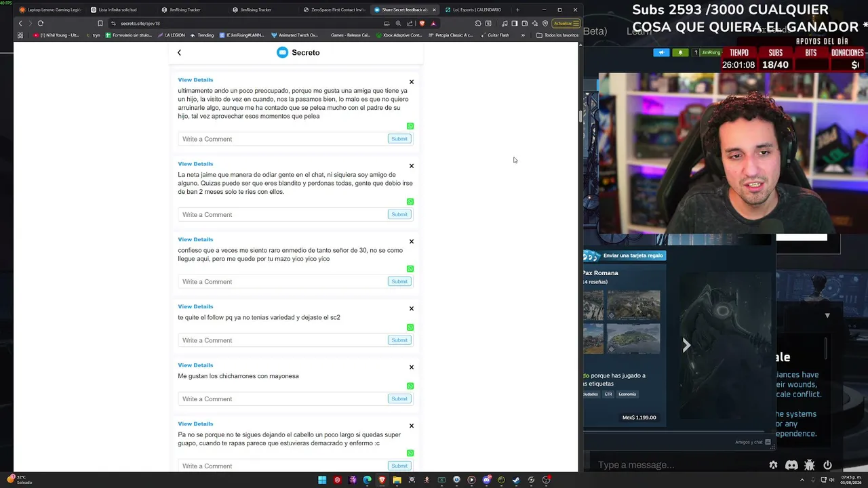Close the Share Secret feedback tab
This screenshot has width=868, height=488.
[x=434, y=9]
